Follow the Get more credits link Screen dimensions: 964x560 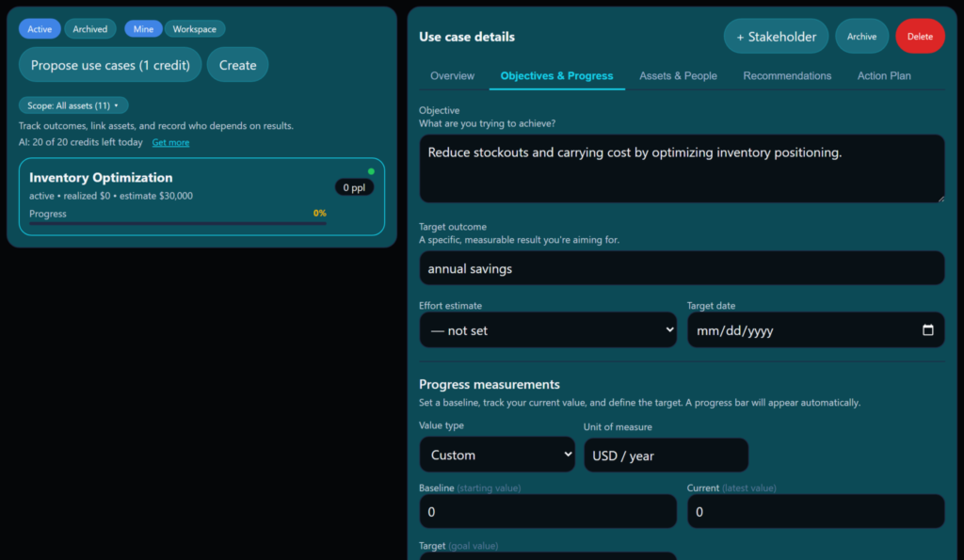170,143
